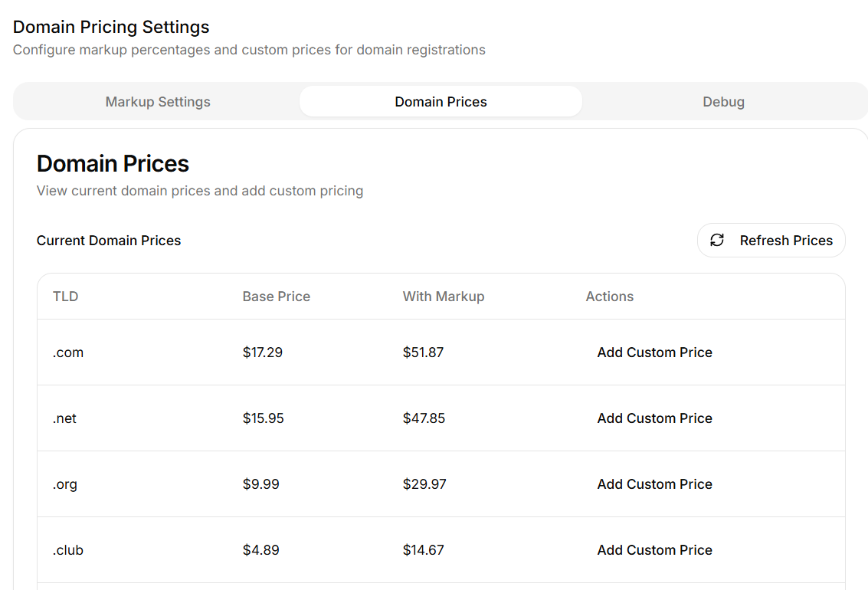The image size is (868, 590).
Task: Select the .net TLD cell
Action: [65, 418]
